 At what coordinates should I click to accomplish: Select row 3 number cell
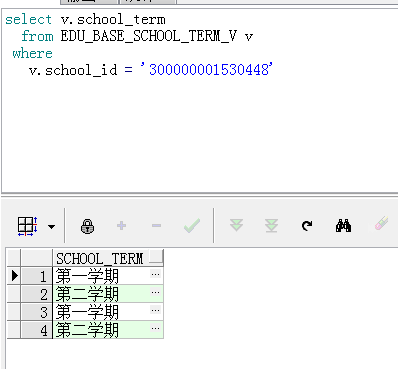[x=37, y=312]
